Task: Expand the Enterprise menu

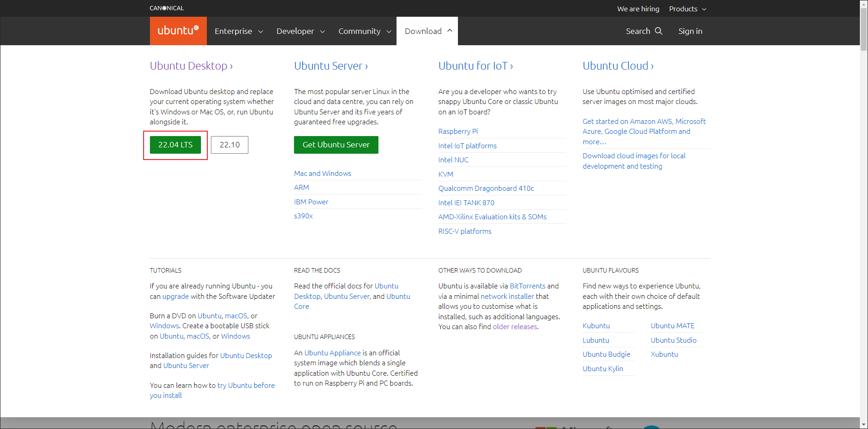Action: [x=238, y=31]
